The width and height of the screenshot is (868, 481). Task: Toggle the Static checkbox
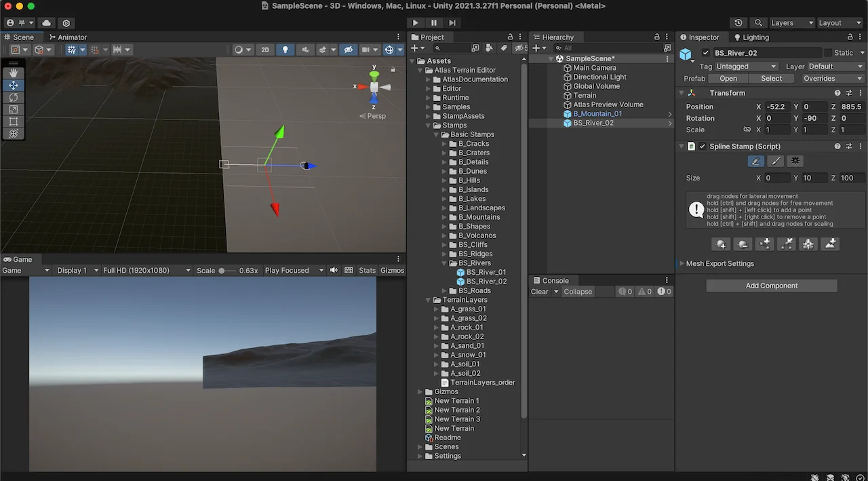[828, 53]
